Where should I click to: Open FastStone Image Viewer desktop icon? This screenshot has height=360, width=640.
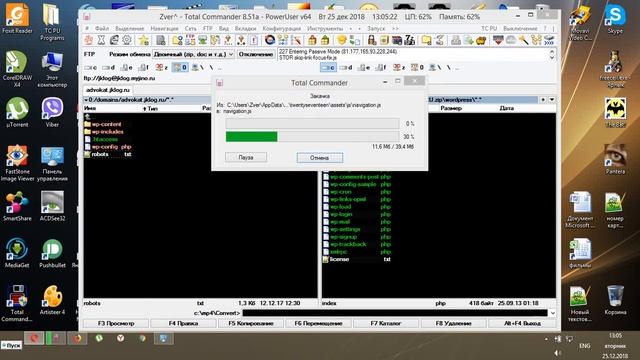tap(17, 162)
